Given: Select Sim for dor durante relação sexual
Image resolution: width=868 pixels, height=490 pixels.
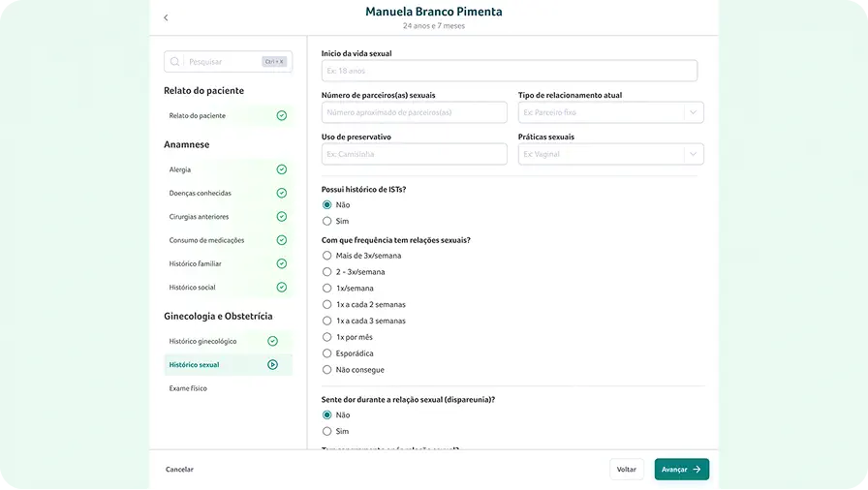Looking at the screenshot, I should 327,431.
